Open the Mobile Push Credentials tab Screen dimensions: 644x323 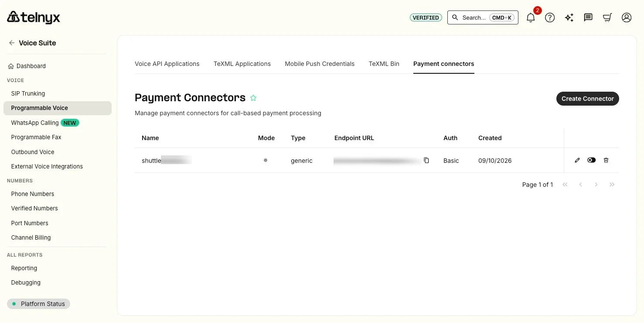coord(320,64)
